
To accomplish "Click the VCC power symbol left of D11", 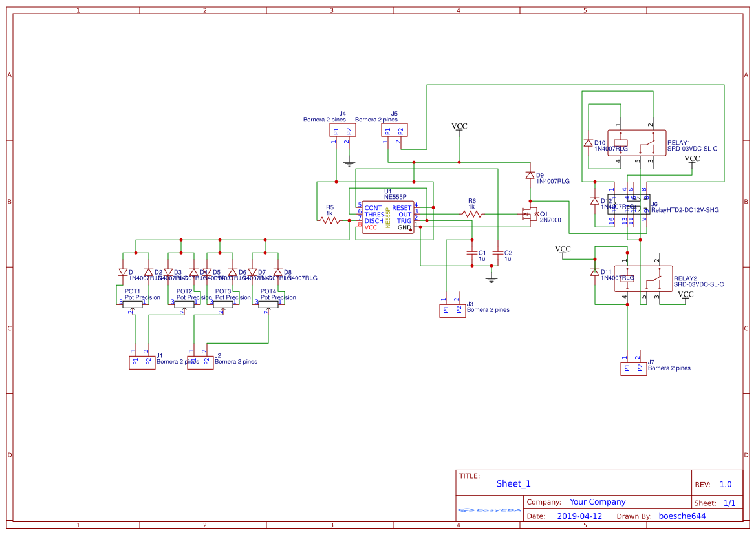I will (563, 251).
